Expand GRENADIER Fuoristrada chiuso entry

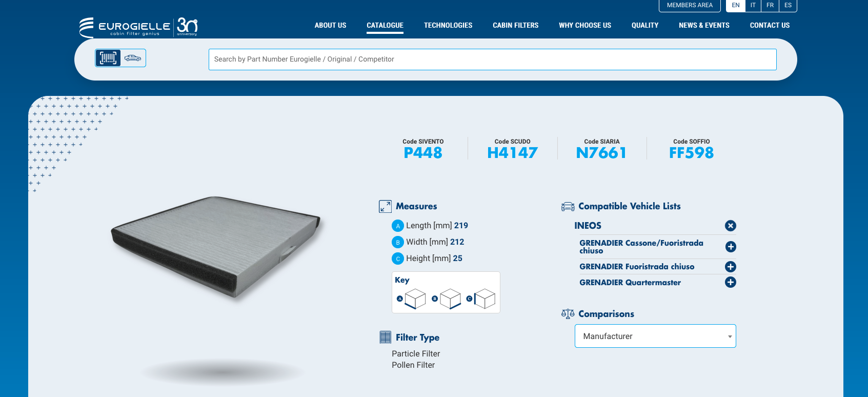(x=731, y=267)
